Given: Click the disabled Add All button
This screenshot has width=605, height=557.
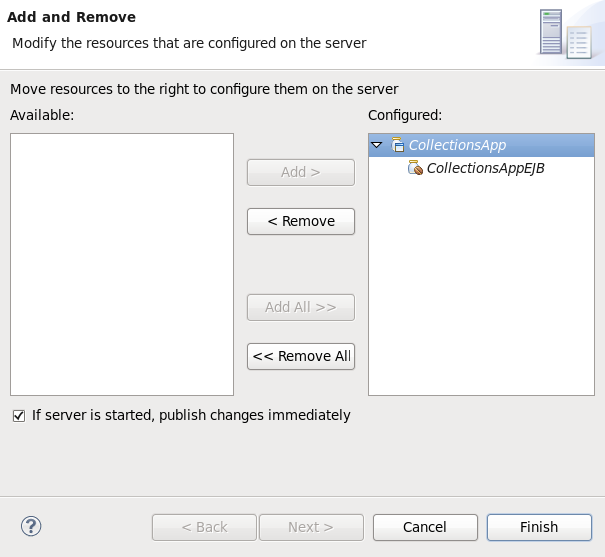Looking at the screenshot, I should pyautogui.click(x=301, y=307).
